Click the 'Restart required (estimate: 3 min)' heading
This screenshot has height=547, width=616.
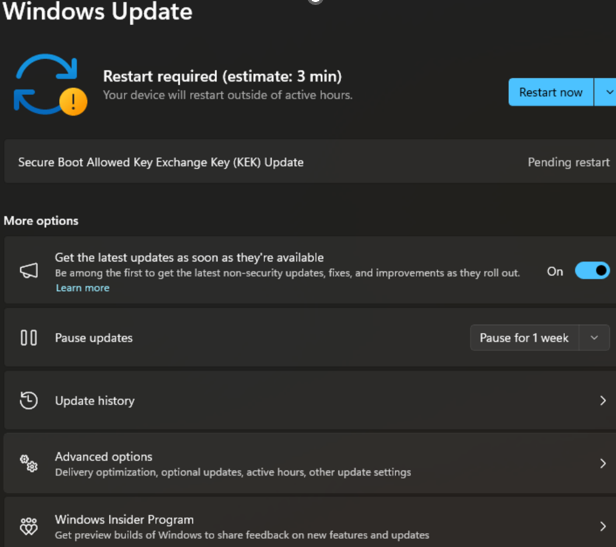pos(222,76)
